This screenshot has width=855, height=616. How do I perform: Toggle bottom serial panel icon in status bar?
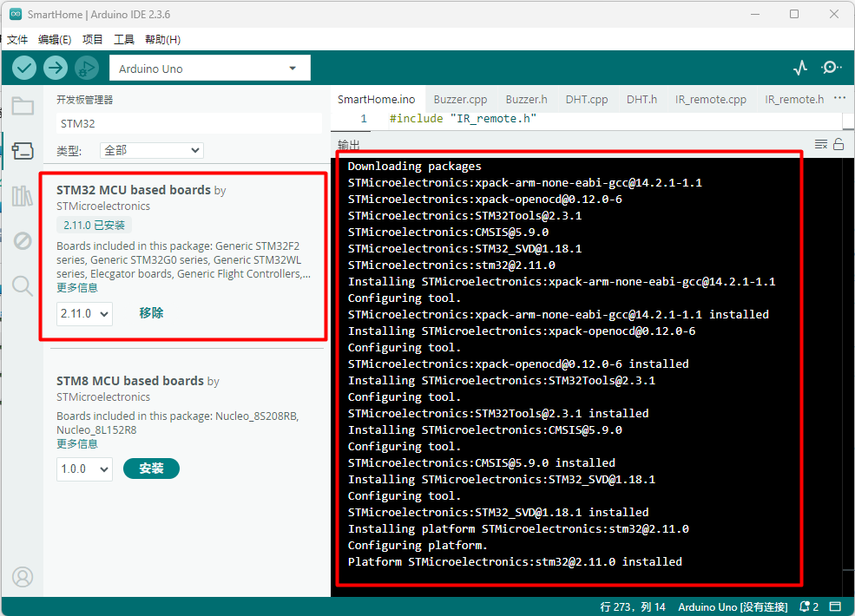[x=836, y=606]
